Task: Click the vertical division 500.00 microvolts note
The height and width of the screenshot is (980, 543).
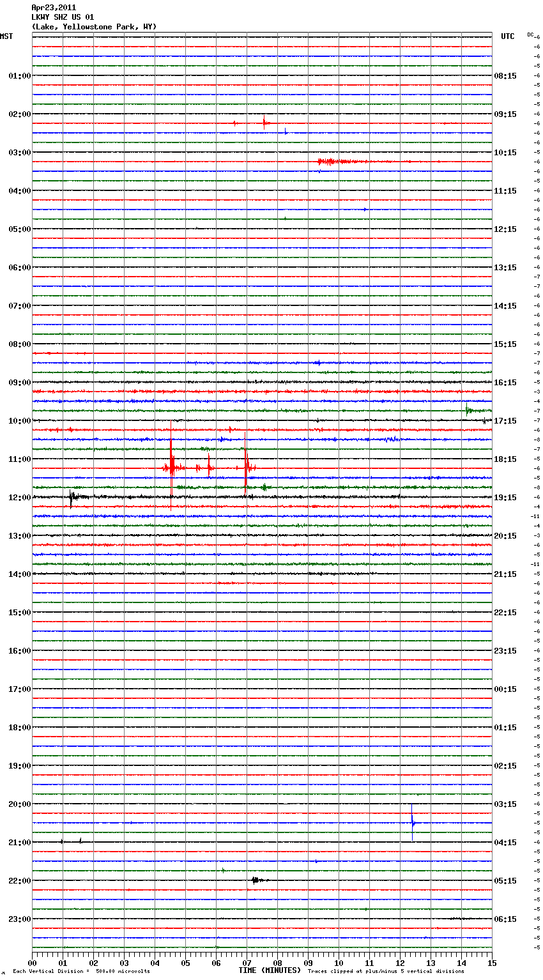Action: (81, 971)
